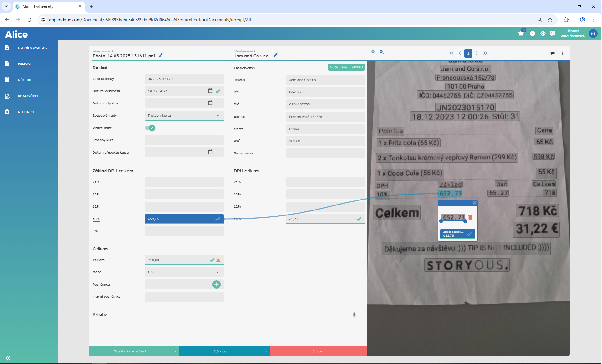Open the help question mark icon
This screenshot has height=364, width=602.
pos(532,33)
